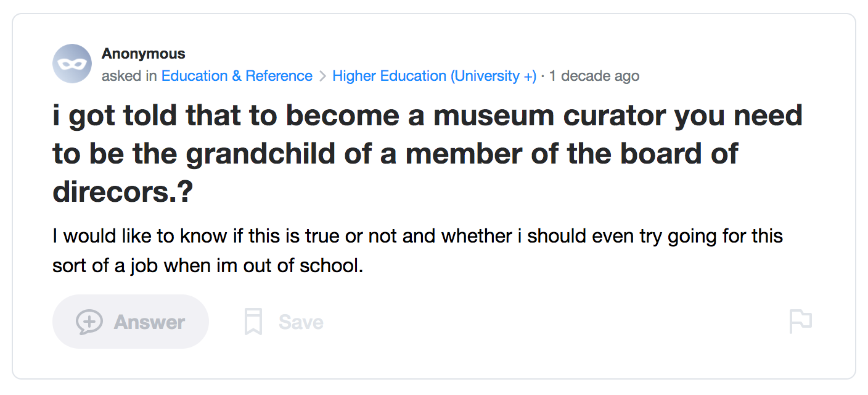Open the Education & Reference category
Viewport: 868px width, 395px height.
click(237, 76)
